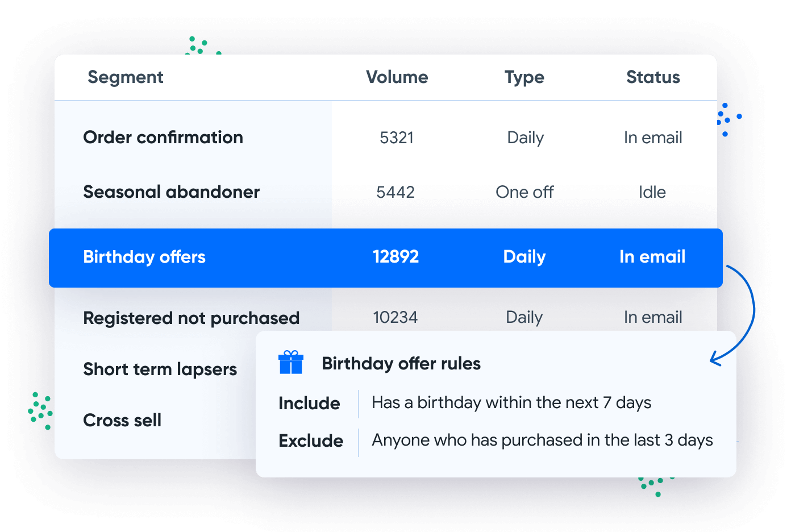The width and height of the screenshot is (791, 532).
Task: Select the Seasonal abandoner segment
Action: tap(171, 192)
